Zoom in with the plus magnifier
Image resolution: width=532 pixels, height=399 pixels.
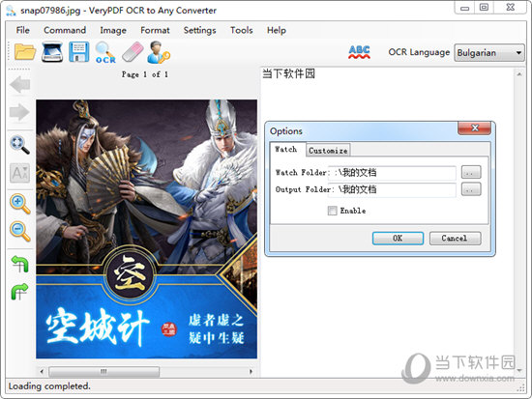[20, 204]
